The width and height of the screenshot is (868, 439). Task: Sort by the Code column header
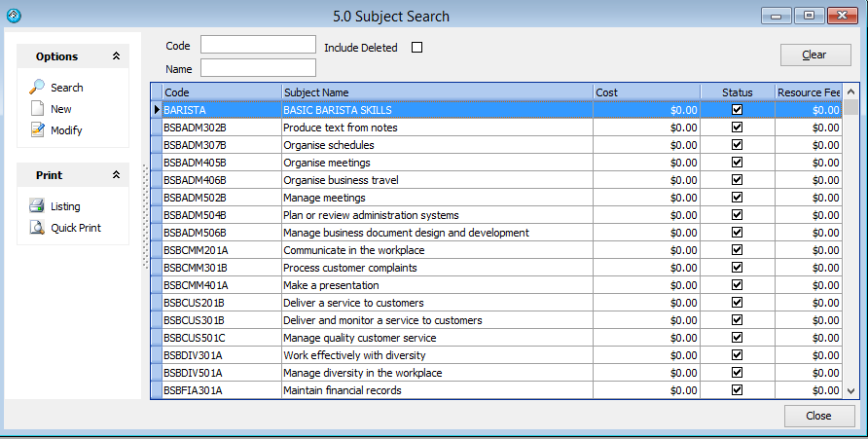pyautogui.click(x=221, y=92)
